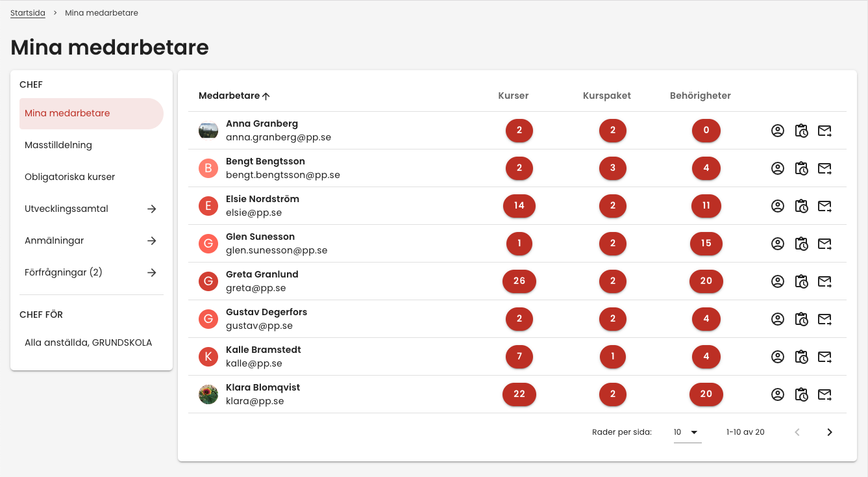This screenshot has height=477, width=868.
Task: Select Masstilldelning in the sidebar
Action: point(58,145)
